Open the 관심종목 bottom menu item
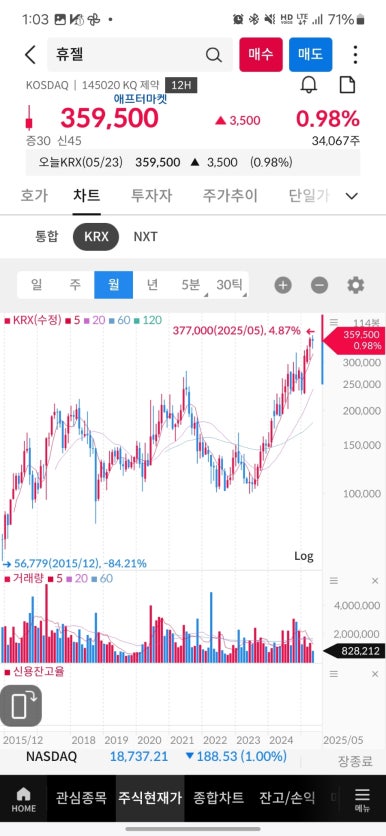This screenshot has height=836, width=386. 82,798
